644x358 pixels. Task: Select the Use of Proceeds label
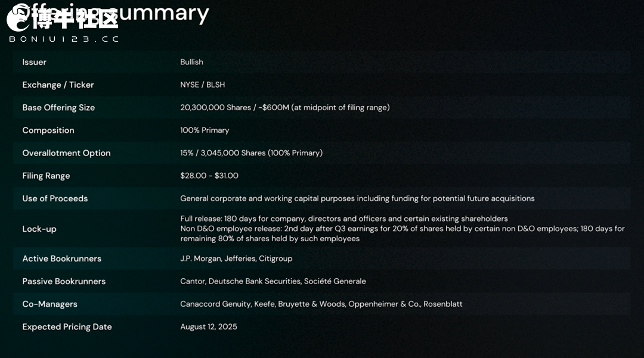pos(55,198)
